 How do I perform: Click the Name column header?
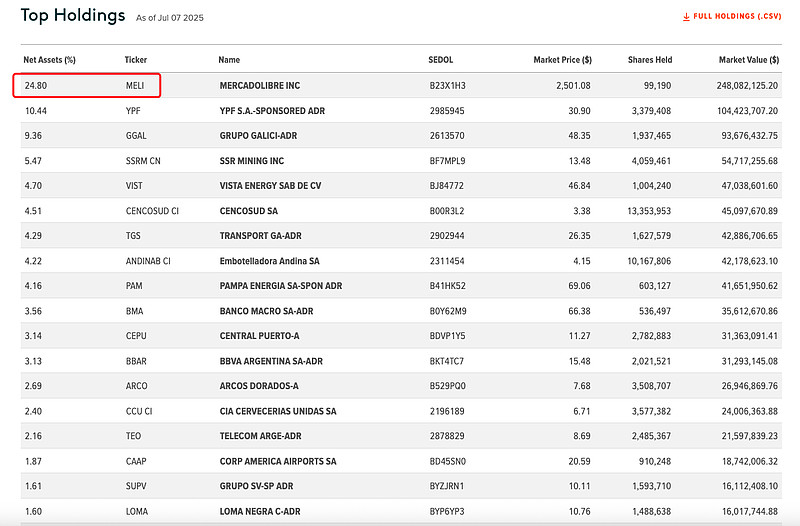(229, 60)
